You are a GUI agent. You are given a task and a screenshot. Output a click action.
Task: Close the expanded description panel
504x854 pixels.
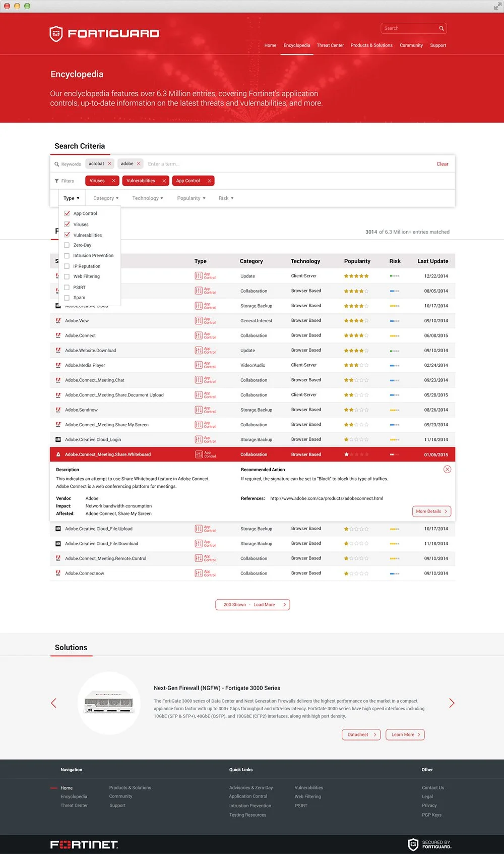point(447,469)
